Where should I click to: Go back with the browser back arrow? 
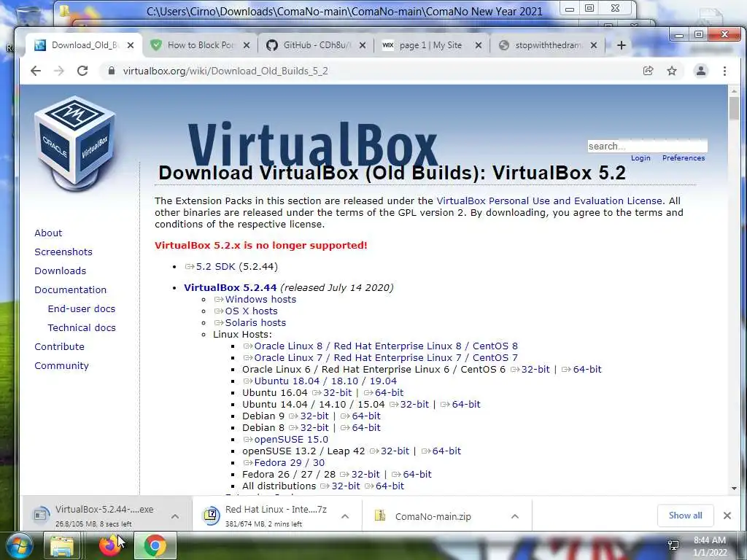[36, 71]
